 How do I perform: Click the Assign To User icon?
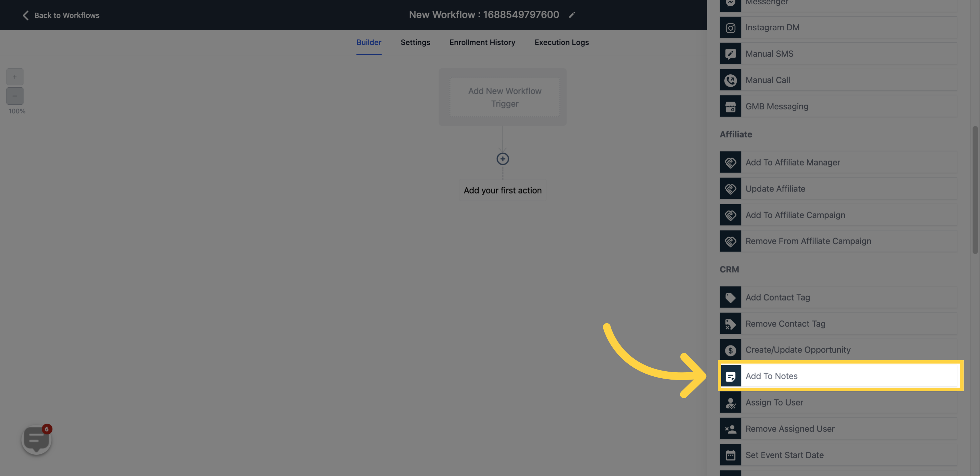tap(730, 402)
